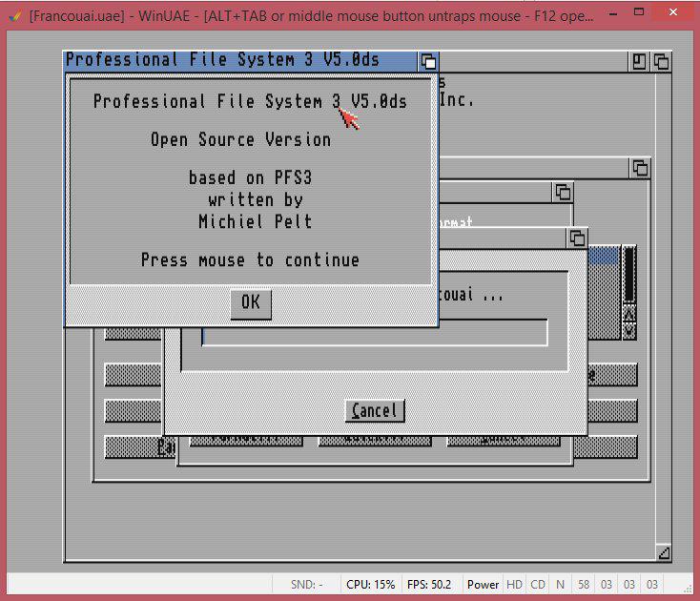700x601 pixels.
Task: Click depth gadget of the second nested window
Action: point(640,168)
